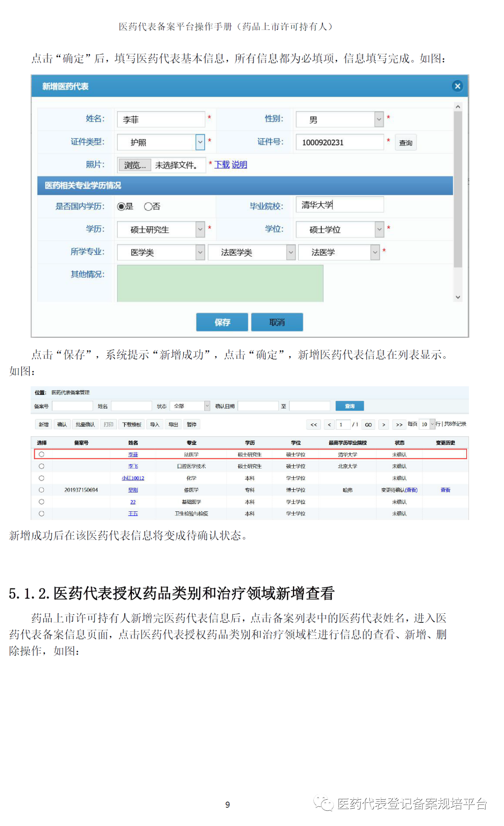Click 确认日期 end date input after 至
Viewport: 504px width, 826px height.
tap(309, 406)
